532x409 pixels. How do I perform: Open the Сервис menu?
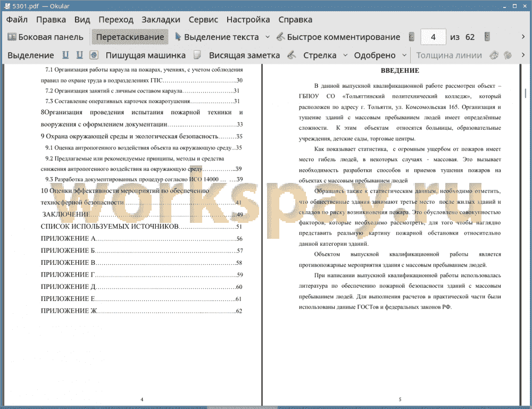203,20
